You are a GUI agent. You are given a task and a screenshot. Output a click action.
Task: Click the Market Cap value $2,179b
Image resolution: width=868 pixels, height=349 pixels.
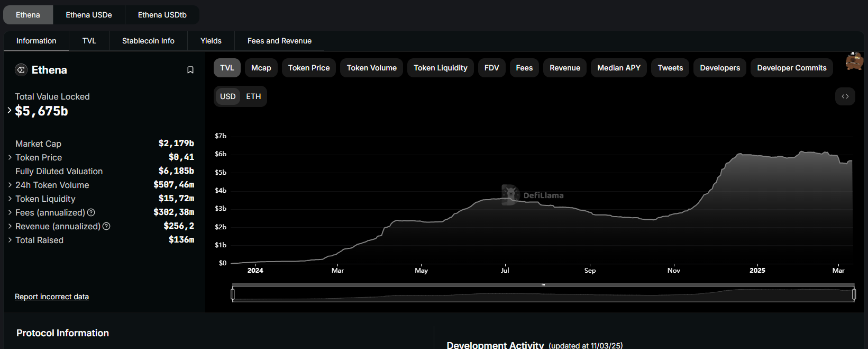point(176,144)
